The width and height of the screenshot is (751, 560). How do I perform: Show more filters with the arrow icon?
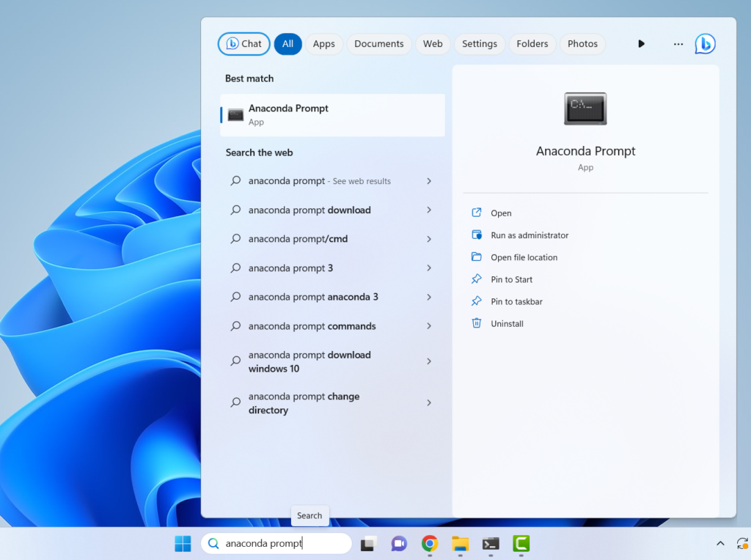point(641,44)
